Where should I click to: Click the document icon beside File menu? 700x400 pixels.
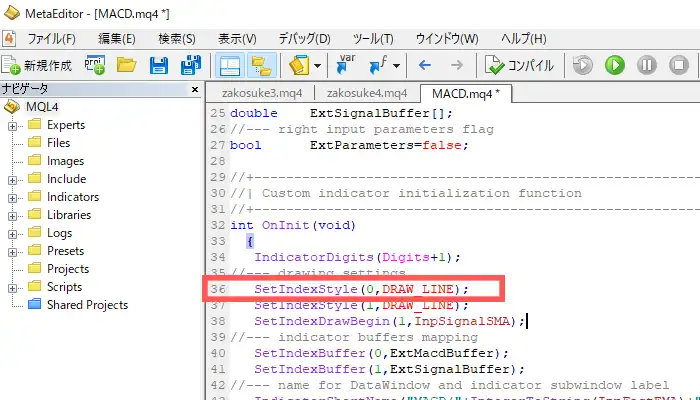point(9,39)
